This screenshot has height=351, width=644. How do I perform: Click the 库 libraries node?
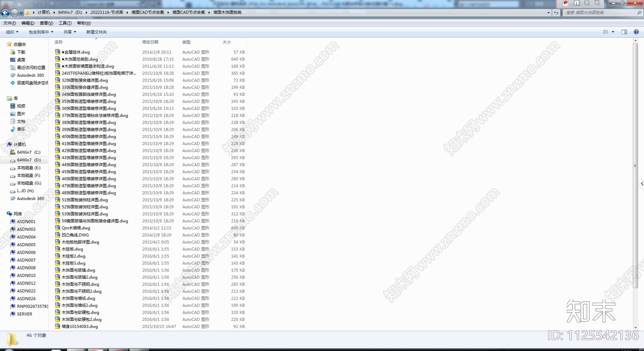[x=16, y=98]
